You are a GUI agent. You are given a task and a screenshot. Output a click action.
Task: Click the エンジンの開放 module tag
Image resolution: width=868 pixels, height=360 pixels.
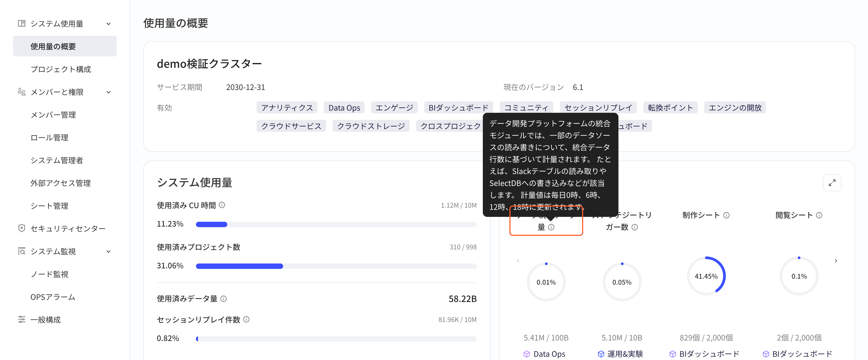tap(735, 107)
